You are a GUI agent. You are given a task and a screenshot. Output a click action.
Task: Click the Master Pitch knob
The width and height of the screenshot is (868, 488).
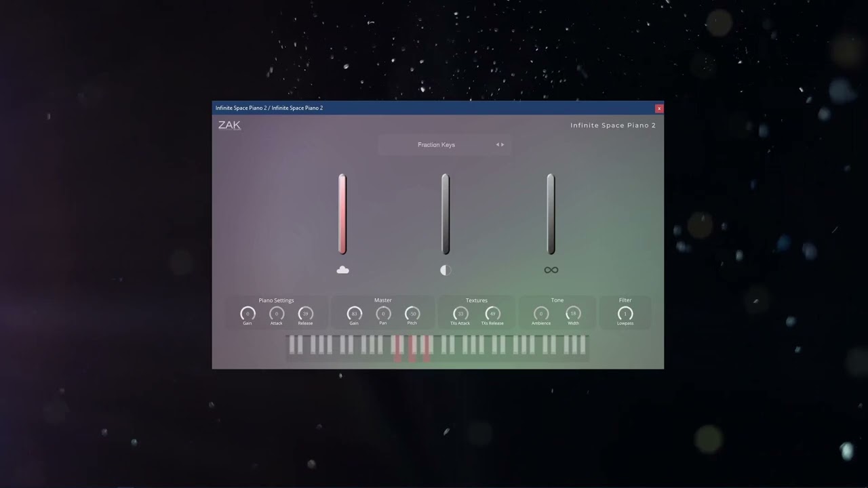(412, 313)
